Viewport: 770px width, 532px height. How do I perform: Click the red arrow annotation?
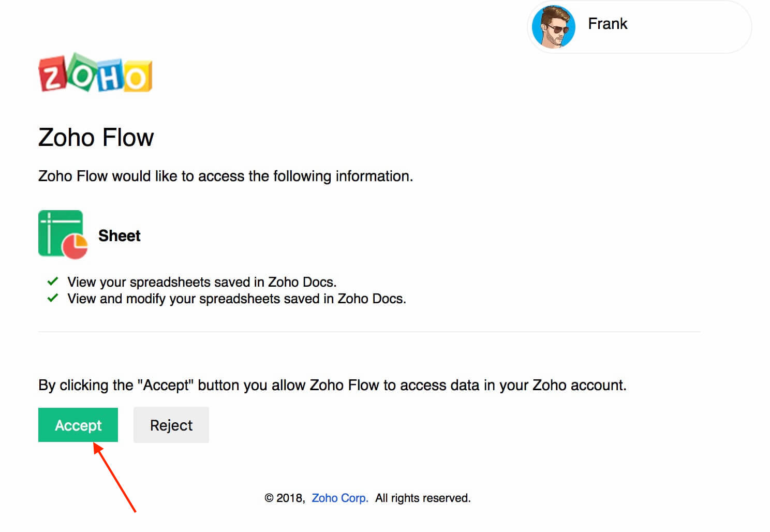114,477
